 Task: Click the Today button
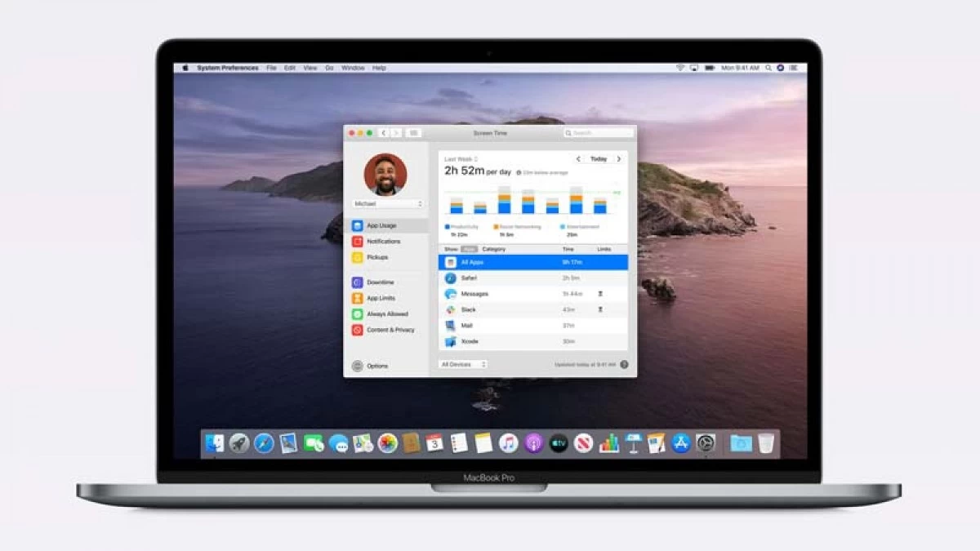click(599, 159)
